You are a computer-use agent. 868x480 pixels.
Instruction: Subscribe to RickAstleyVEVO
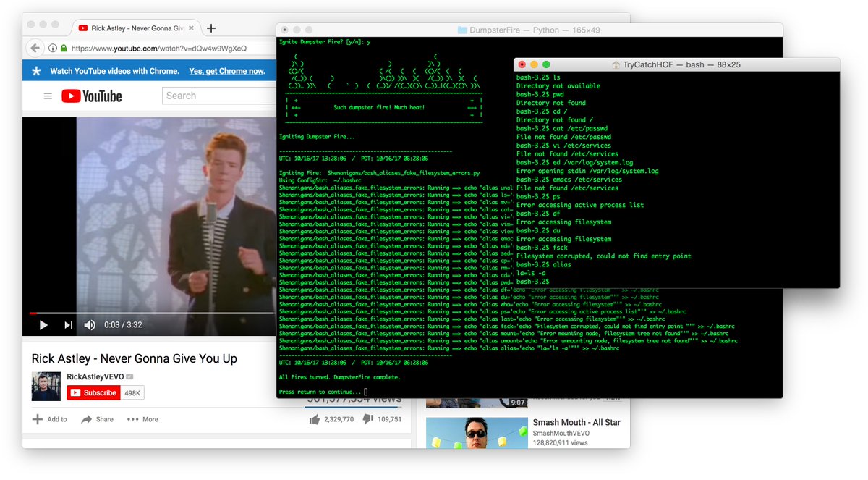(93, 392)
